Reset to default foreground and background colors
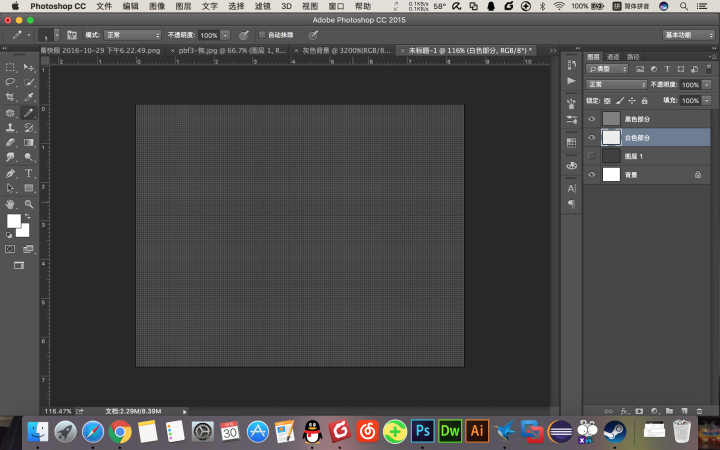Image resolution: width=720 pixels, height=450 pixels. coord(9,235)
